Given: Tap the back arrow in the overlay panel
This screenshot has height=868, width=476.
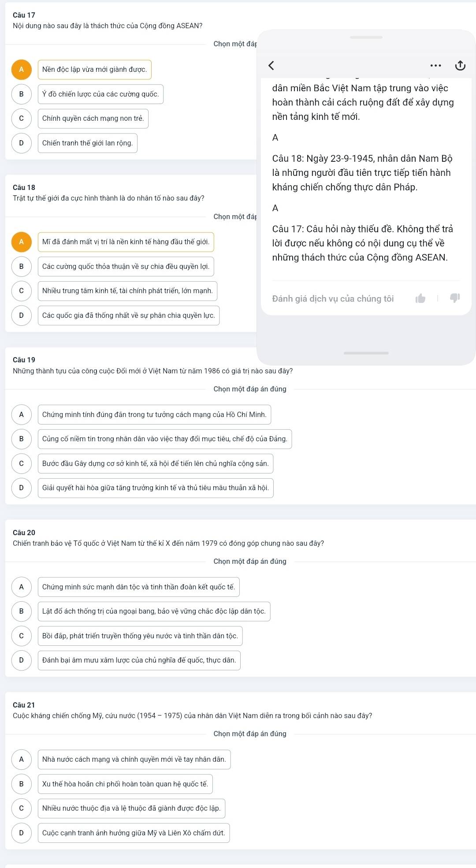Looking at the screenshot, I should 271,66.
